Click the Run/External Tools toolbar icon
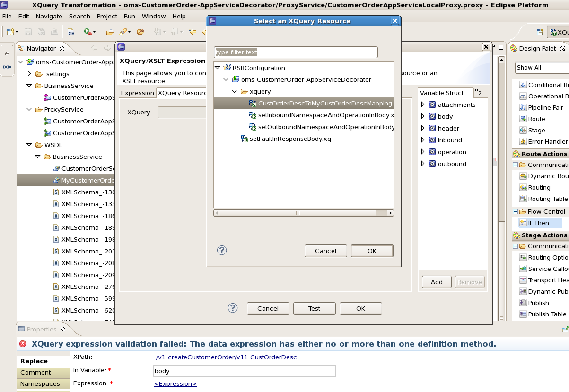 click(x=88, y=32)
